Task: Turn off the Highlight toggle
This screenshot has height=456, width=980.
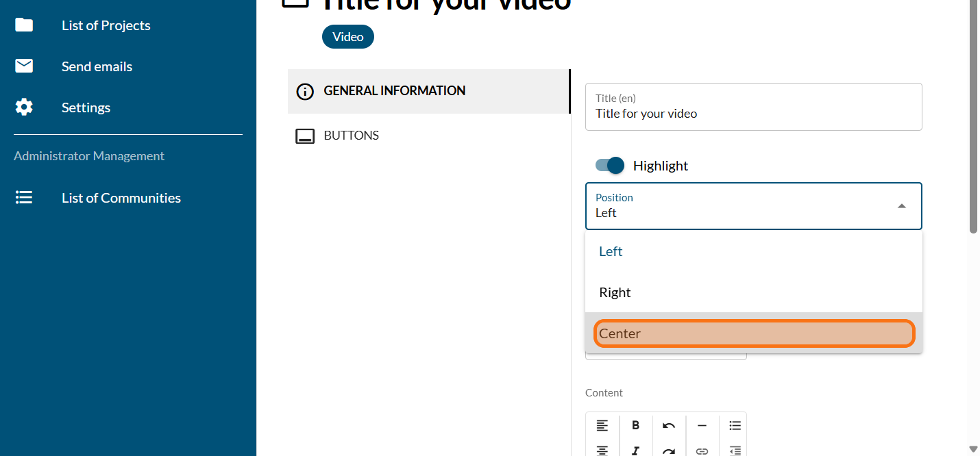Action: [610, 165]
